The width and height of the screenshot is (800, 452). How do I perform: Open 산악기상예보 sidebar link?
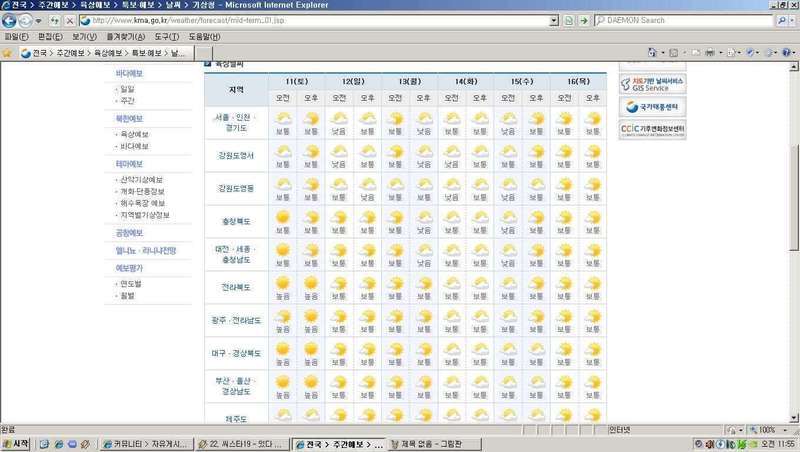point(141,180)
